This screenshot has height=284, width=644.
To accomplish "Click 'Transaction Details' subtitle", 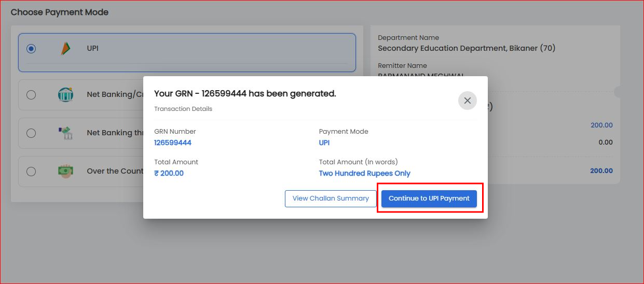I will pyautogui.click(x=183, y=109).
